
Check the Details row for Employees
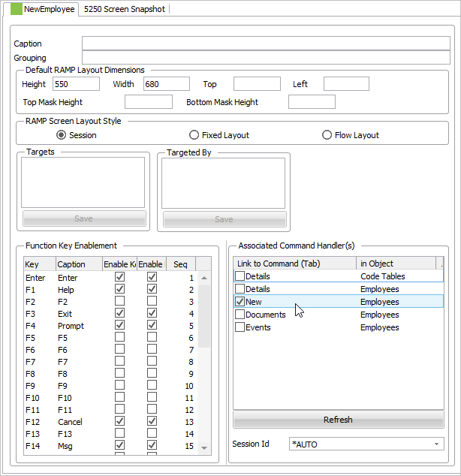pyautogui.click(x=240, y=289)
